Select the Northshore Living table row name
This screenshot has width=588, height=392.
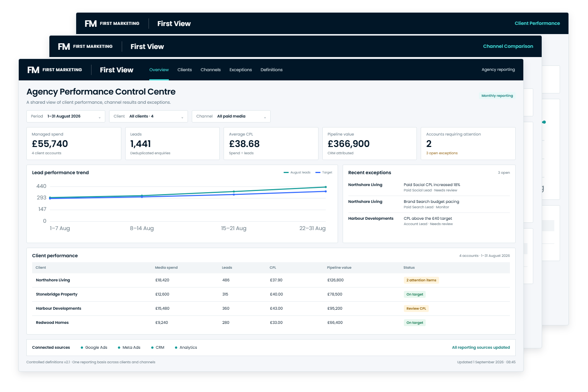53,280
